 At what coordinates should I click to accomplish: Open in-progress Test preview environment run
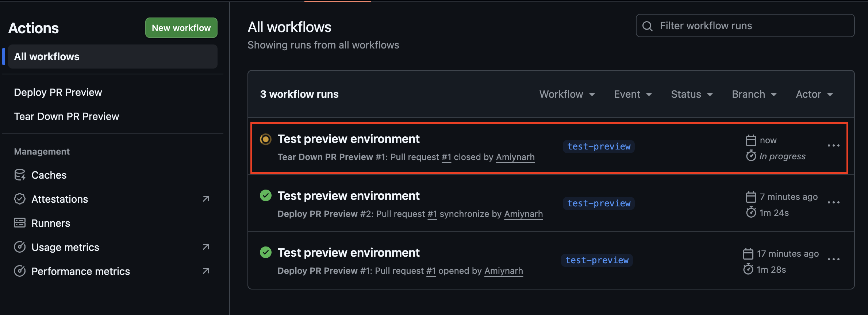(x=349, y=139)
